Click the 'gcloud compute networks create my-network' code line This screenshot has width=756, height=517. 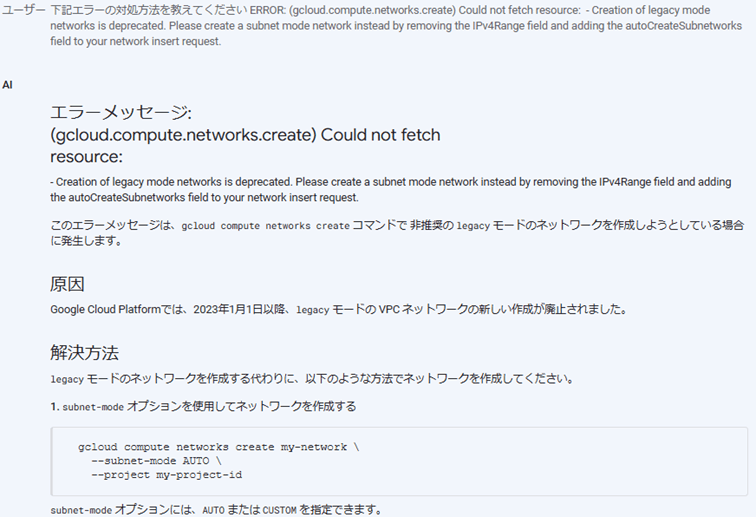218,447
